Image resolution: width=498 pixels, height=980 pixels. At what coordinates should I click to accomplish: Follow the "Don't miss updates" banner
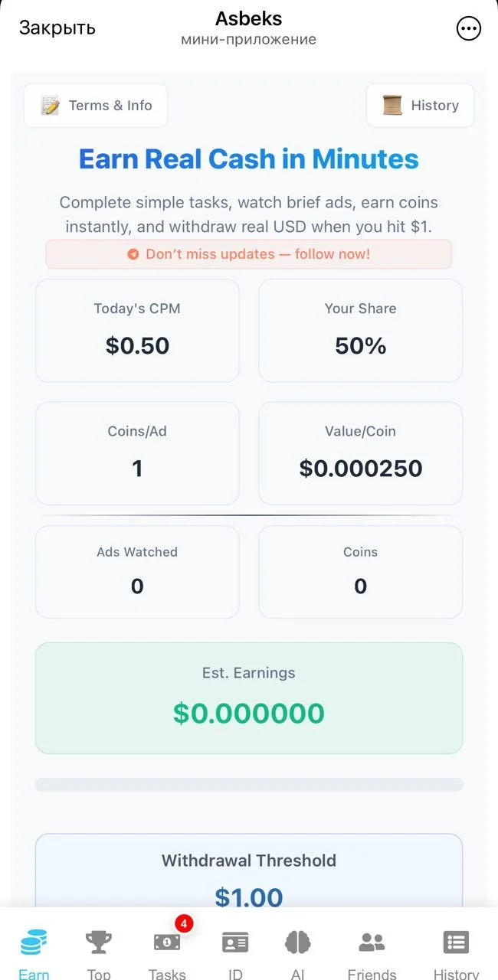pos(249,254)
